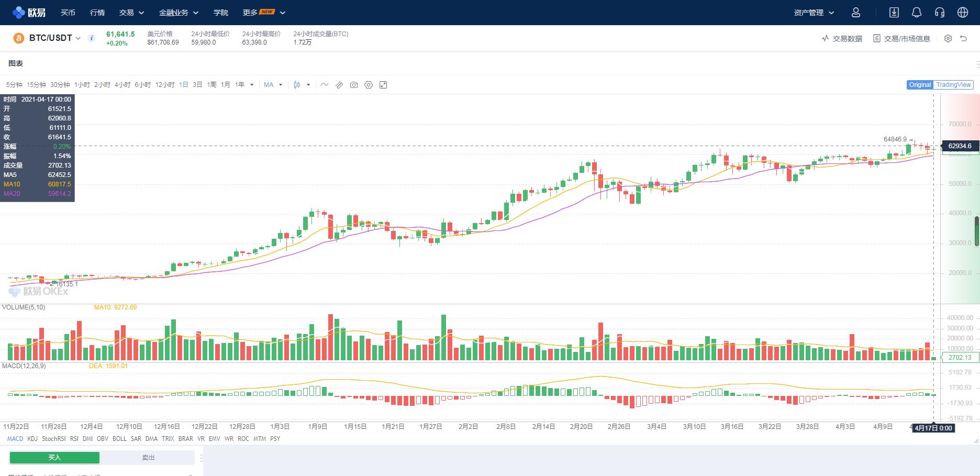Open the settings gear beside 交易/市场信息
This screenshot has height=476, width=980.
948,38
